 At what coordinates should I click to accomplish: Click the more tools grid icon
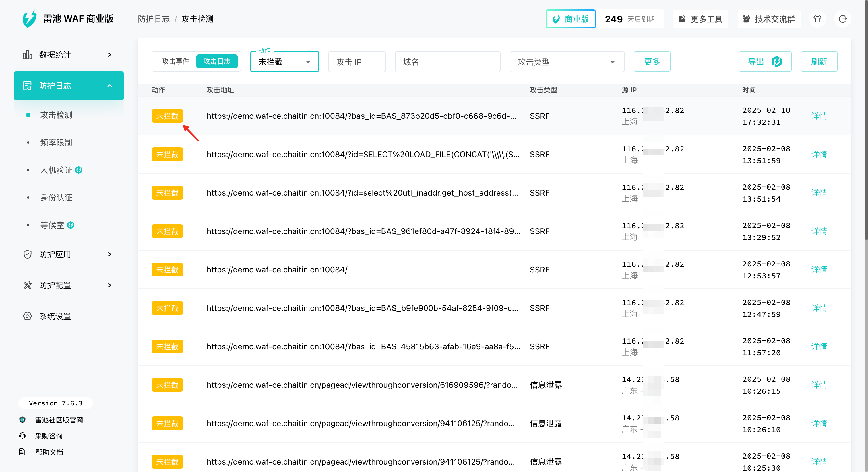pos(682,19)
